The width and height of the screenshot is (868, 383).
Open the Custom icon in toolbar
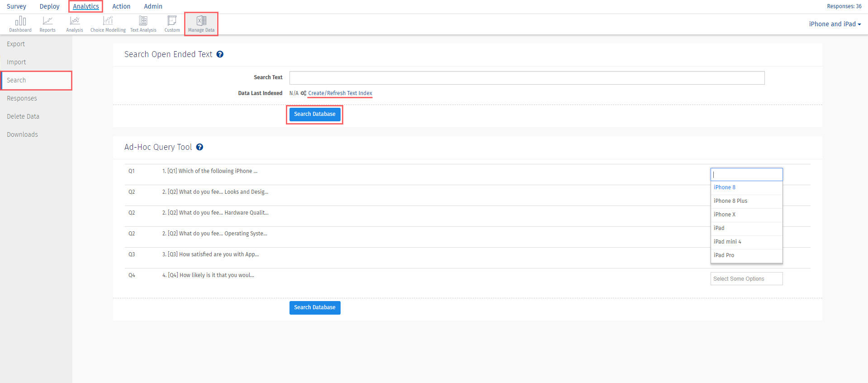point(172,24)
